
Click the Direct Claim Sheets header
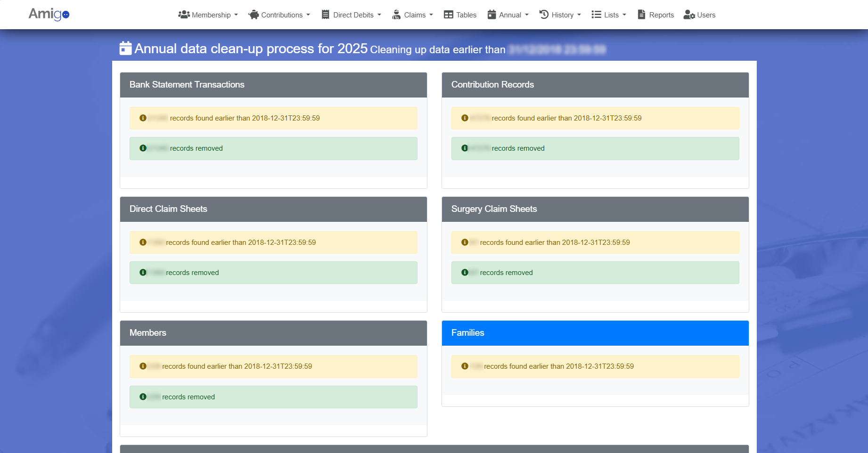pyautogui.click(x=273, y=209)
